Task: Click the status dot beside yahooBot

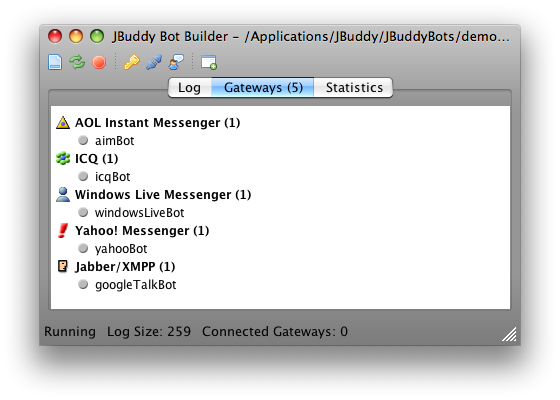Action: pyautogui.click(x=83, y=248)
